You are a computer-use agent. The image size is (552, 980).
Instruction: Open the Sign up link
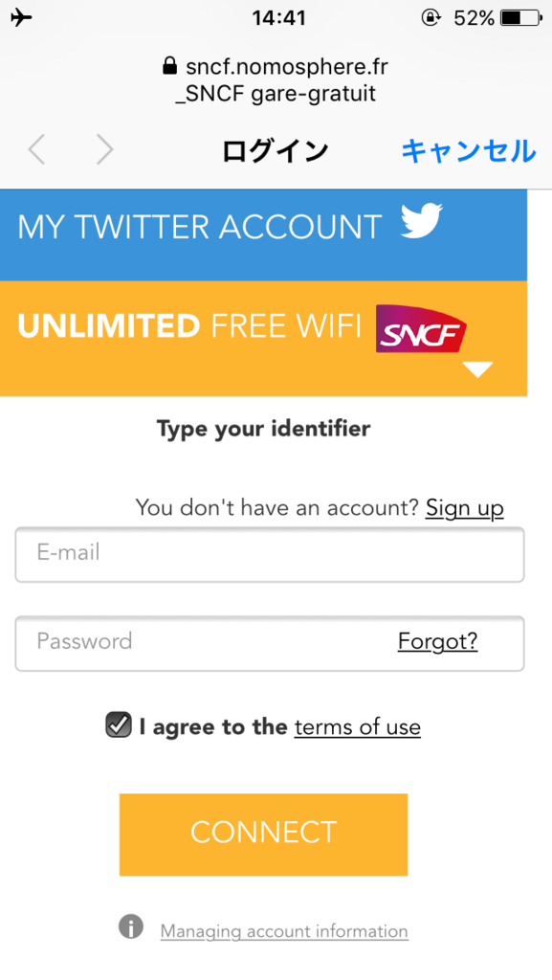465,508
